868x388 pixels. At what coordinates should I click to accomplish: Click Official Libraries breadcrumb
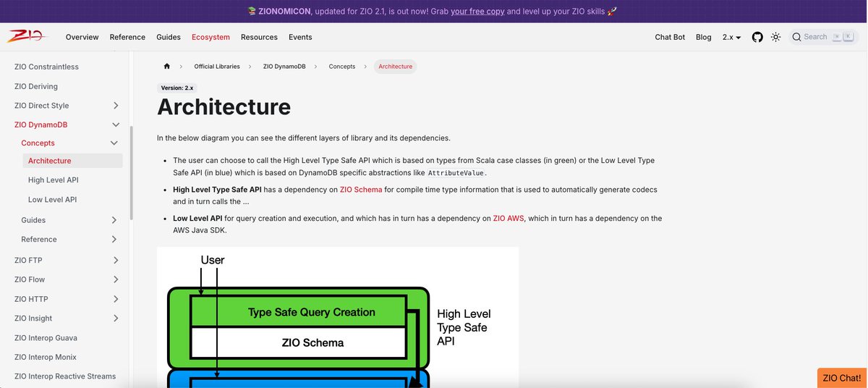coord(217,67)
